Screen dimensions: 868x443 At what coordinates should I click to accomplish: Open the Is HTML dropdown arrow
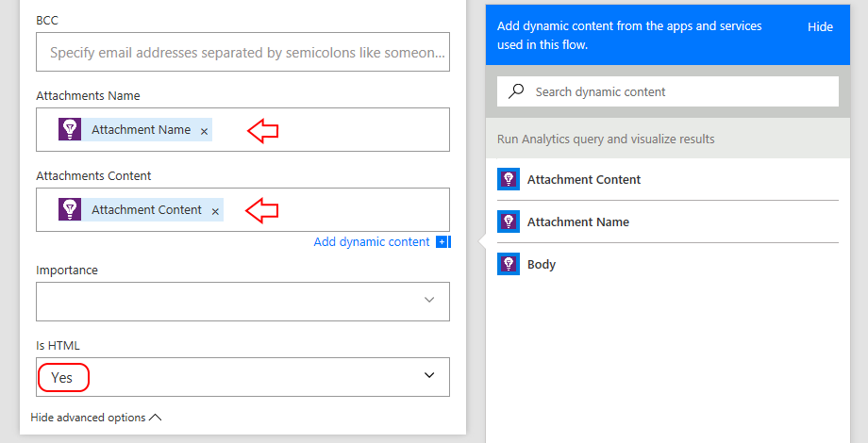[429, 376]
